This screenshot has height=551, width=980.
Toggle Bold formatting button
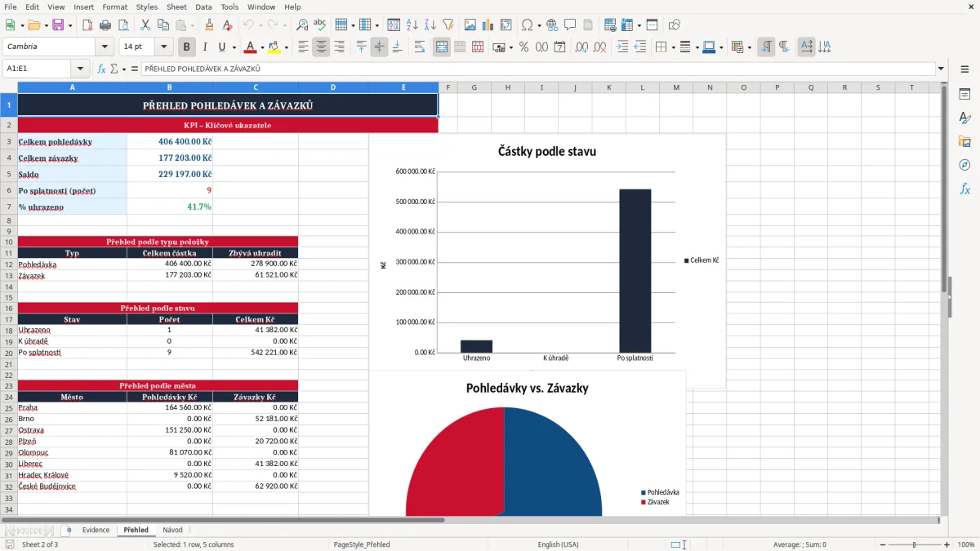pyautogui.click(x=187, y=47)
